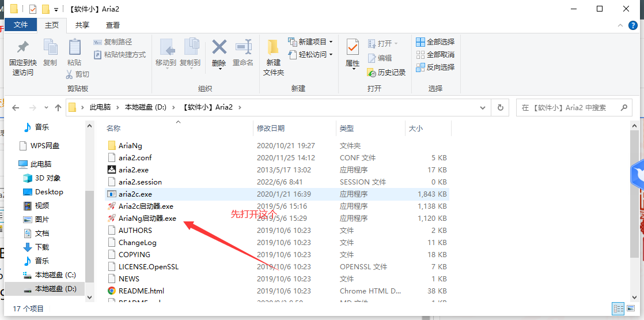This screenshot has height=320, width=644.
Task: Switch to details view icon in status bar
Action: pos(619,308)
